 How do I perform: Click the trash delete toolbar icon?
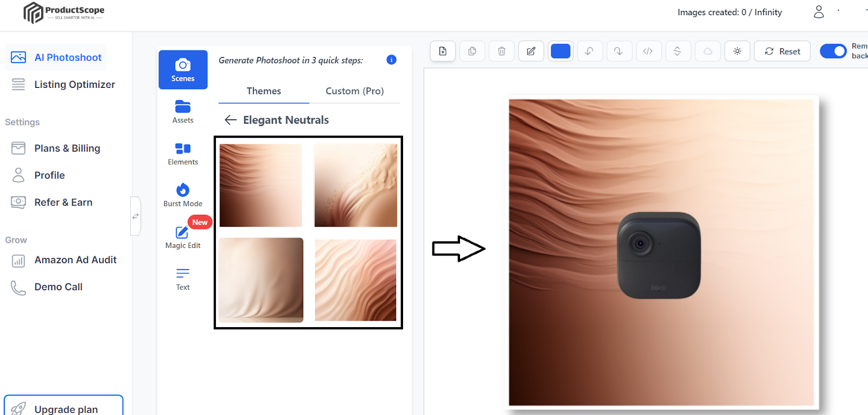(x=502, y=51)
